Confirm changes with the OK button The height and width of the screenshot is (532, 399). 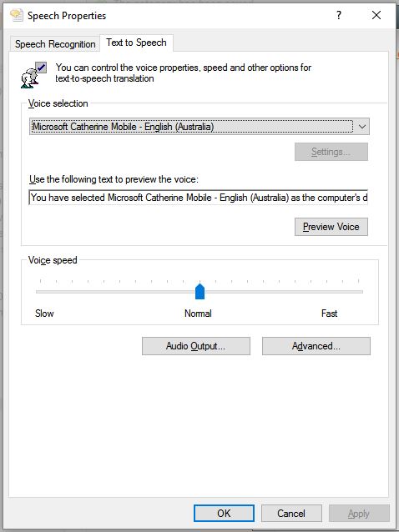point(224,514)
